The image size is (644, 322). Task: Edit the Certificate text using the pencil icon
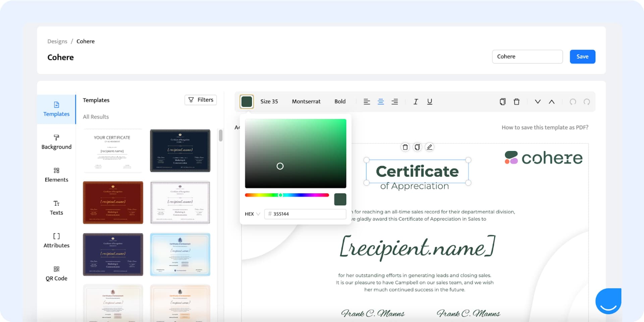pos(430,147)
